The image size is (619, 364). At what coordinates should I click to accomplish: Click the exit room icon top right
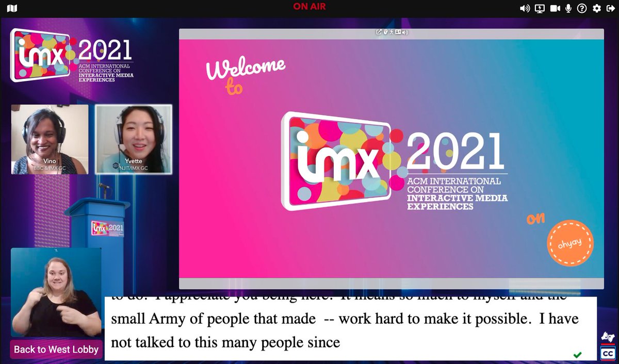coord(610,8)
